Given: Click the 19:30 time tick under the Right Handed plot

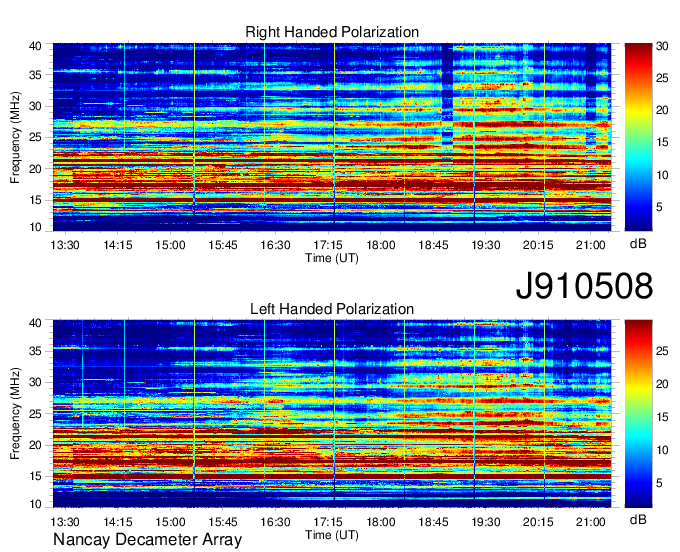Looking at the screenshot, I should (486, 245).
